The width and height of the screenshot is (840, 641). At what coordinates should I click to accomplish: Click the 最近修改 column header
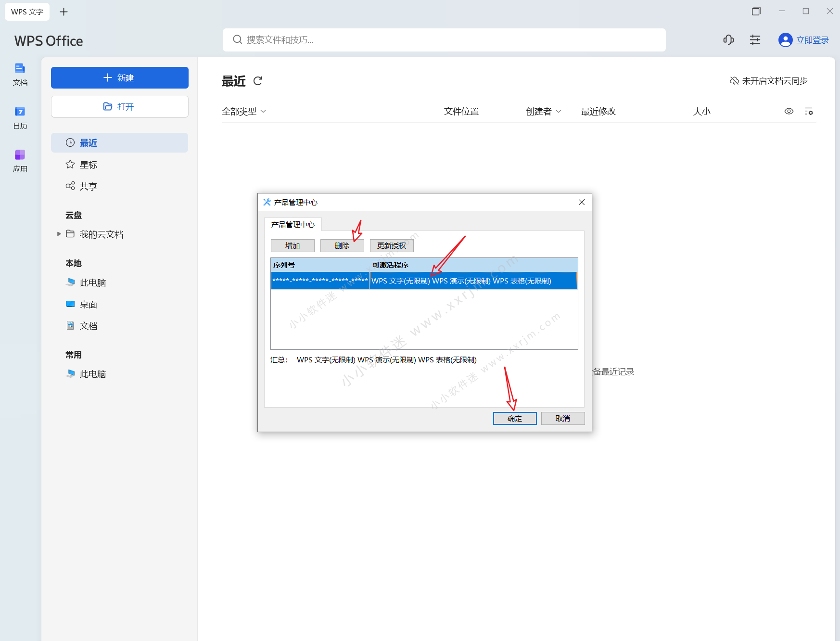[x=598, y=111]
